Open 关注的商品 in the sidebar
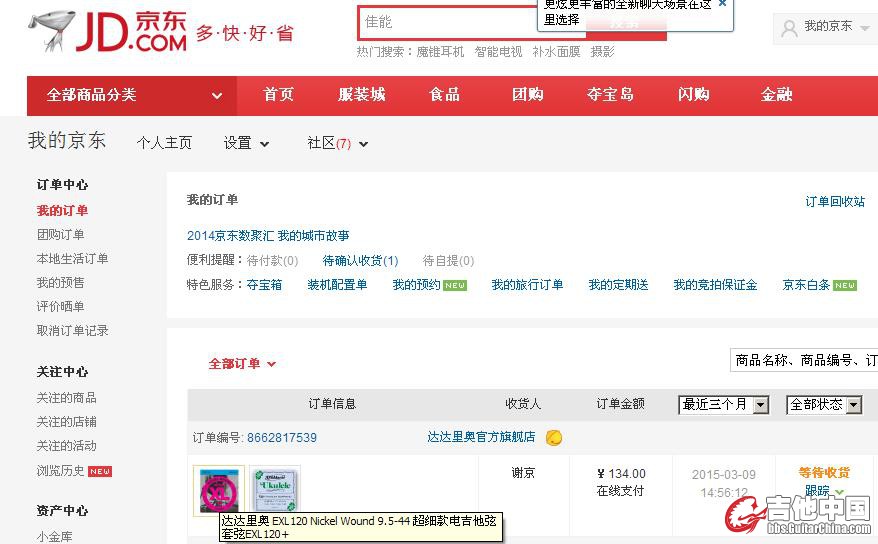878x544 pixels. [x=66, y=398]
